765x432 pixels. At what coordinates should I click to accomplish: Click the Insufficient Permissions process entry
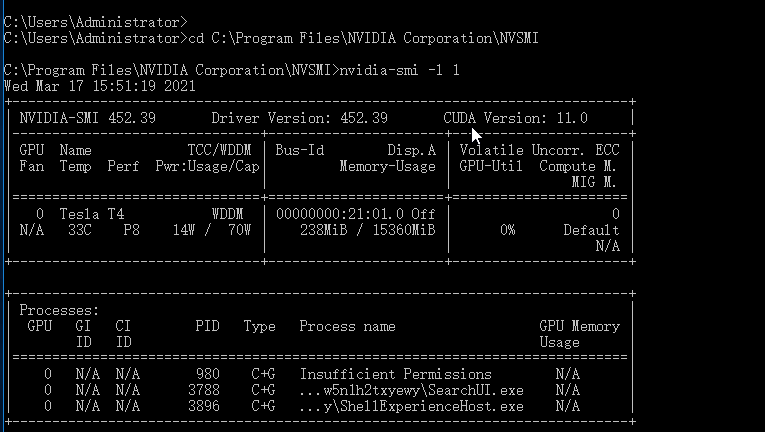(x=396, y=374)
